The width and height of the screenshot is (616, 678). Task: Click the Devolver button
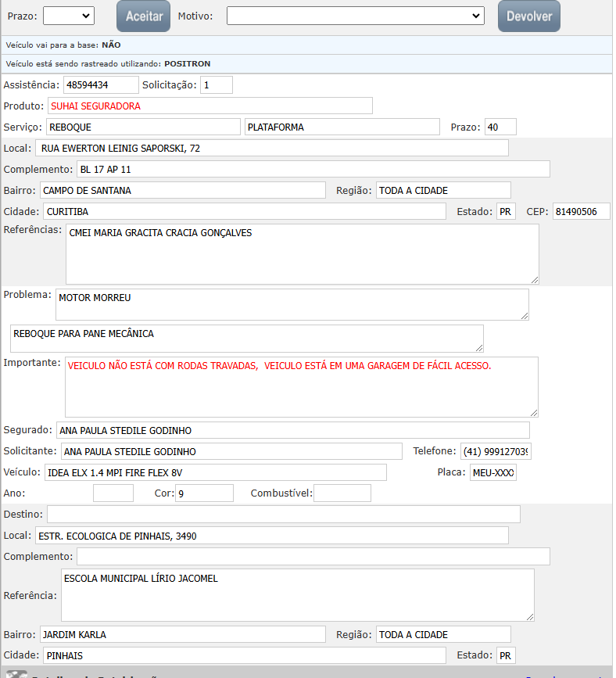pos(528,16)
